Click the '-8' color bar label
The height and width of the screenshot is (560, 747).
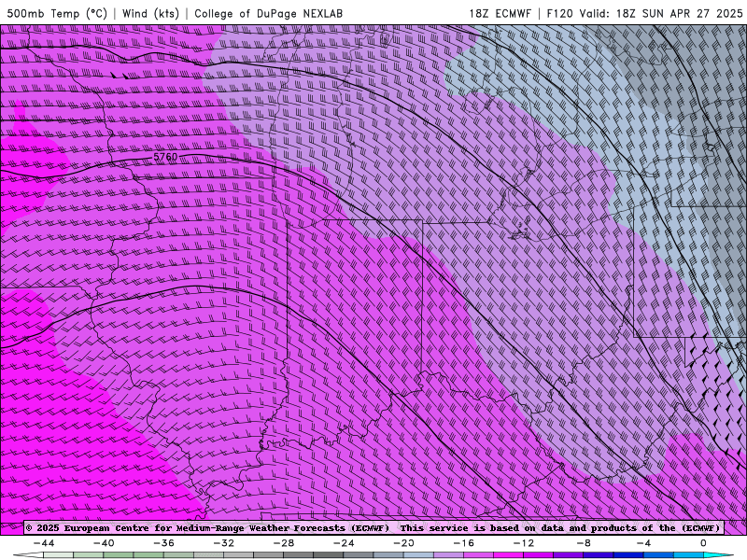click(x=585, y=543)
